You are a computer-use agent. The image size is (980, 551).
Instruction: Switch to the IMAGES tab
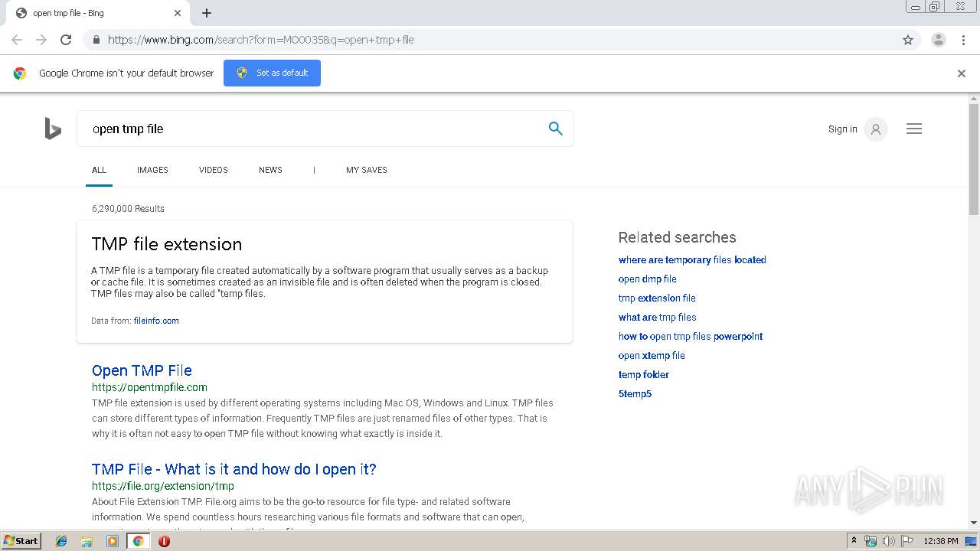[152, 170]
